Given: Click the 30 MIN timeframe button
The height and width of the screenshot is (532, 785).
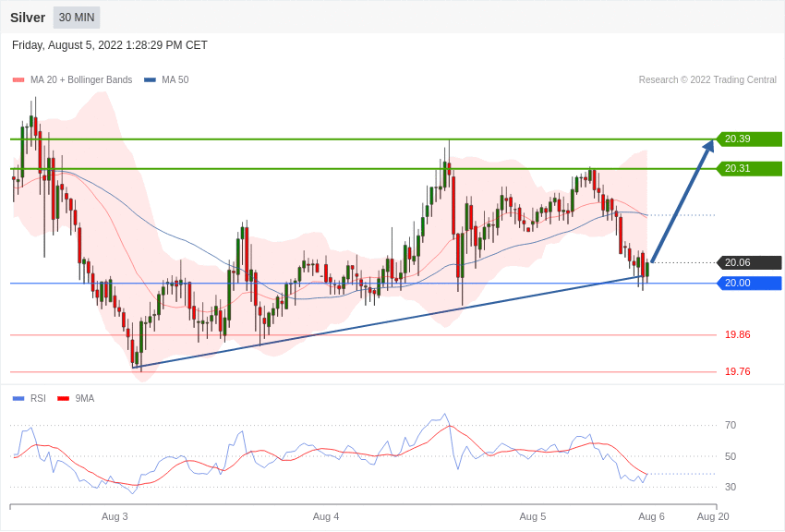Looking at the screenshot, I should (77, 18).
